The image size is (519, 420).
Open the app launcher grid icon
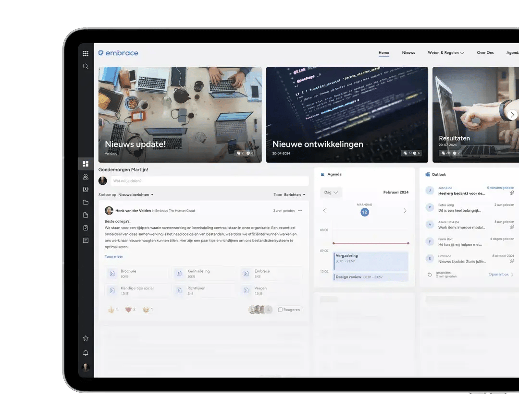86,54
